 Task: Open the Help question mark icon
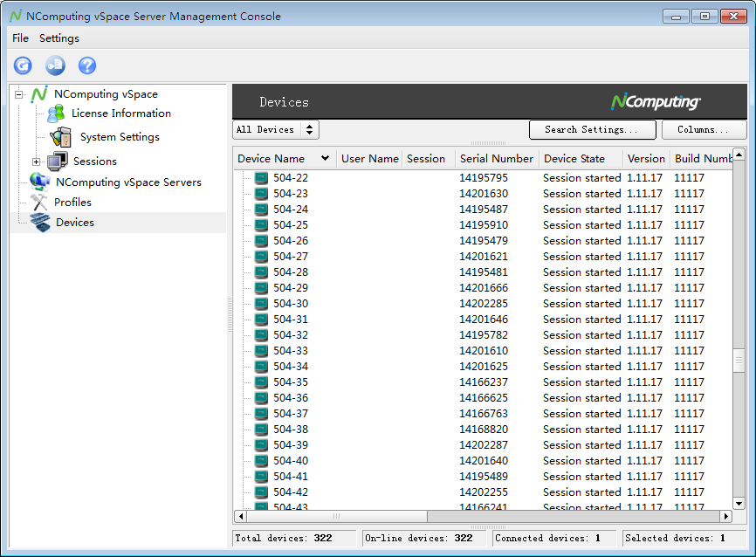click(87, 65)
